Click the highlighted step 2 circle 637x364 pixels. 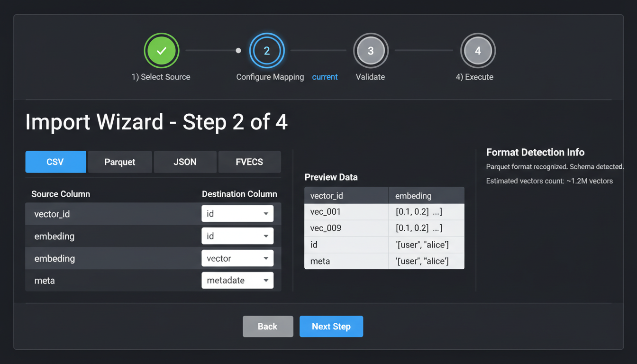tap(267, 50)
